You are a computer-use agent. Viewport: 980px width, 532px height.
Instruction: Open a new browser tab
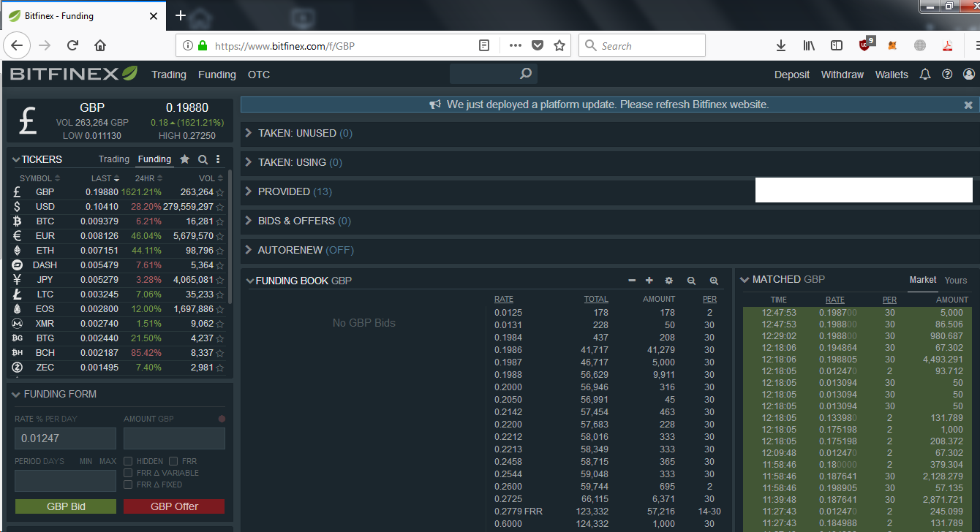(x=181, y=15)
